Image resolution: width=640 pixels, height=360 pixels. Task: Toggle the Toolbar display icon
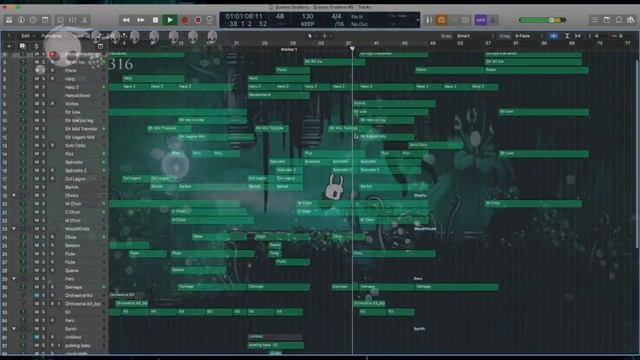click(45, 20)
